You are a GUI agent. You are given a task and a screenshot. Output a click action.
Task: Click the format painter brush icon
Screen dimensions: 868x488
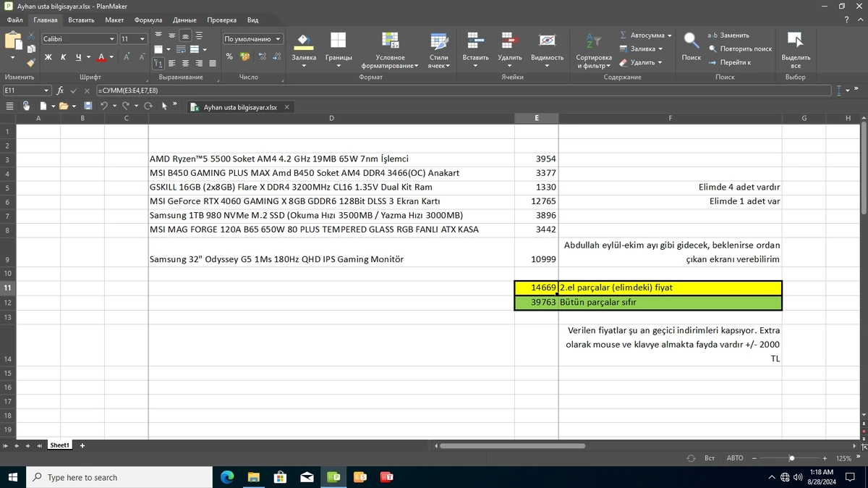coord(30,64)
